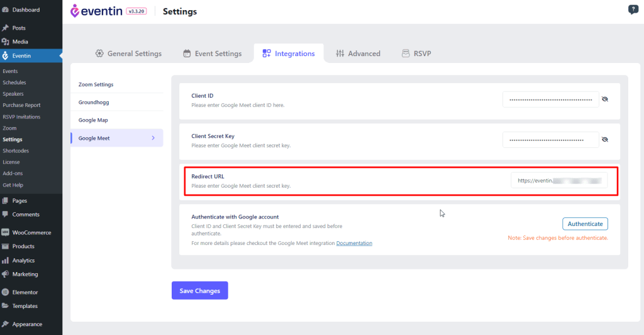
Task: Open License submenu item
Action: click(x=11, y=162)
